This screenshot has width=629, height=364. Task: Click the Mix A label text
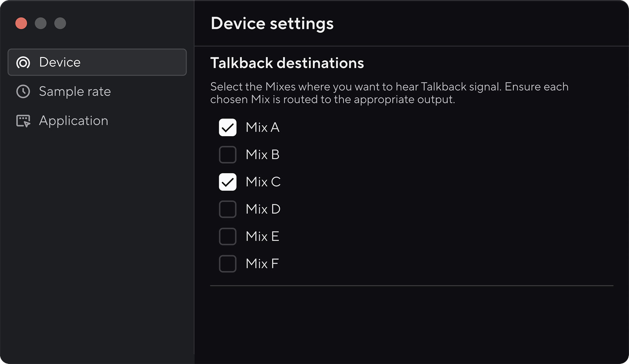tap(262, 127)
